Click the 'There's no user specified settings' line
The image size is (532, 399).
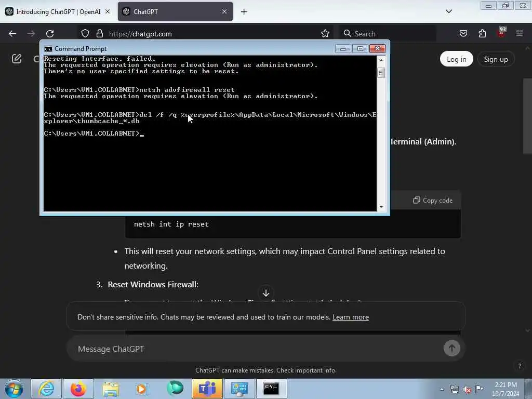point(141,71)
